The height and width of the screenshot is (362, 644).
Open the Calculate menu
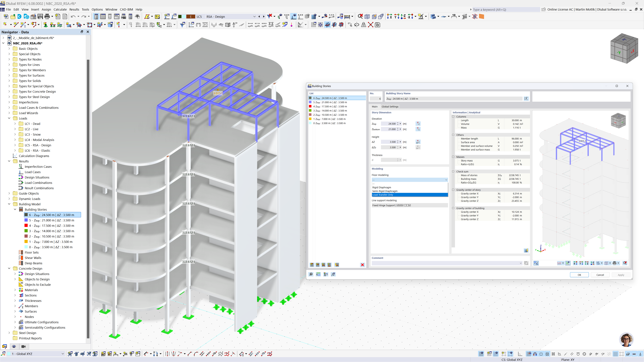click(x=60, y=9)
